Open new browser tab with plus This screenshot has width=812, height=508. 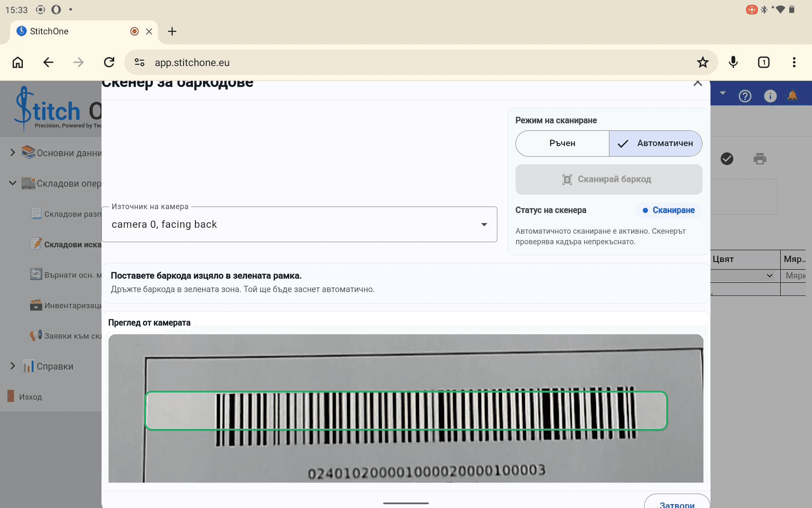tap(172, 31)
